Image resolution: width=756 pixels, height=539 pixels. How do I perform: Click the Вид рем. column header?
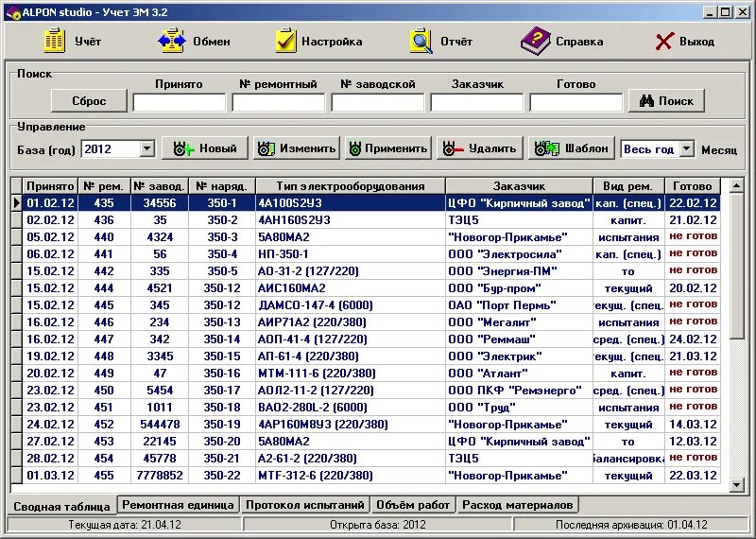[628, 185]
